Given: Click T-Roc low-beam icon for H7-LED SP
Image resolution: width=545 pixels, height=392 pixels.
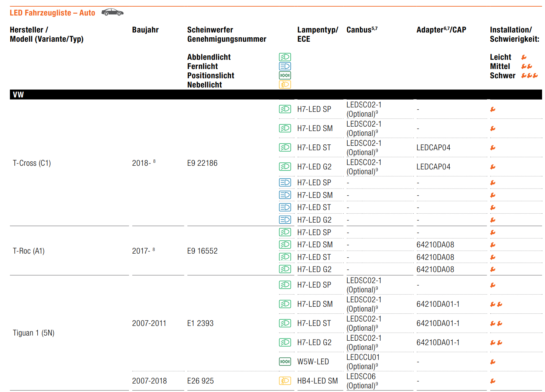Looking at the screenshot, I should pos(285,232).
